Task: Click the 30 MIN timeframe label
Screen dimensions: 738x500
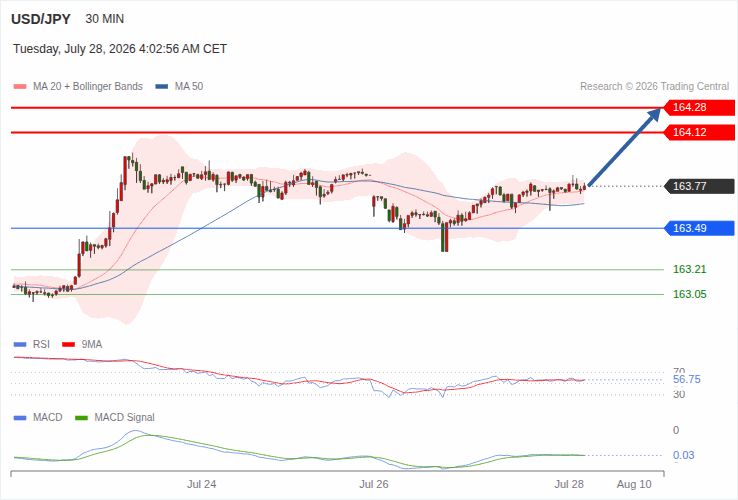Action: pos(104,19)
